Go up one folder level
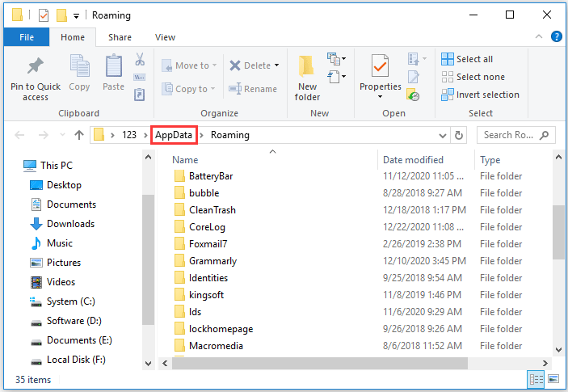The width and height of the screenshot is (568, 392). (x=79, y=135)
